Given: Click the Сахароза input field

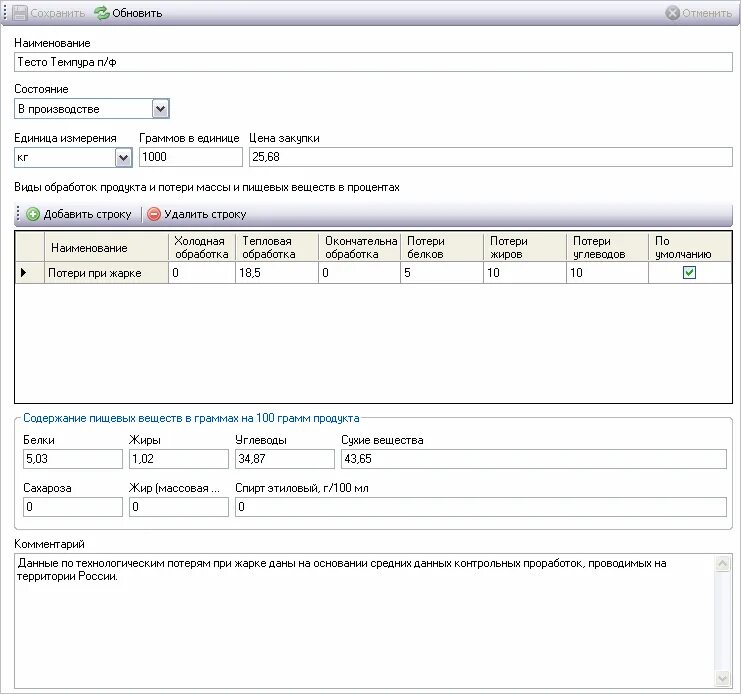Looking at the screenshot, I should click(x=73, y=507).
